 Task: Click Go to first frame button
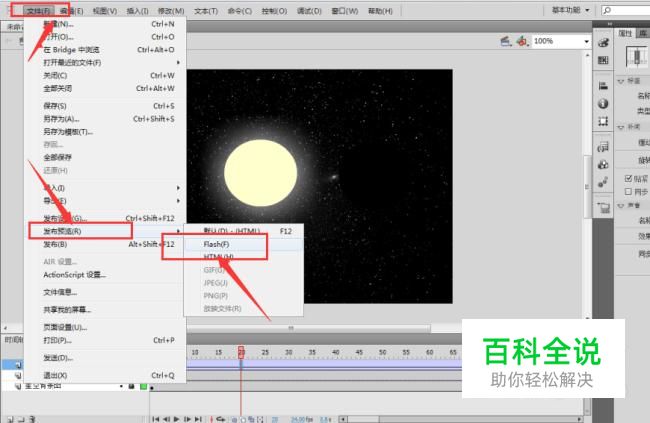pos(155,419)
